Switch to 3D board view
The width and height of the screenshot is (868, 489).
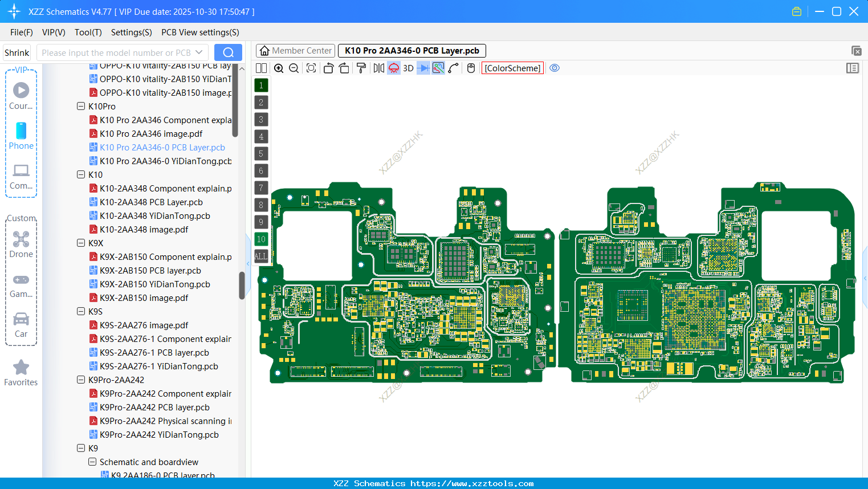[x=407, y=68]
